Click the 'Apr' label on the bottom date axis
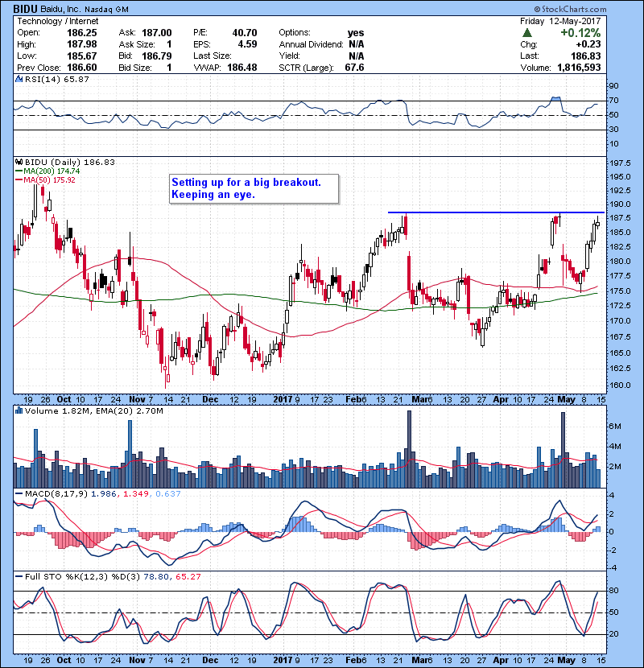Viewport: 644px width, 668px height. pyautogui.click(x=501, y=660)
